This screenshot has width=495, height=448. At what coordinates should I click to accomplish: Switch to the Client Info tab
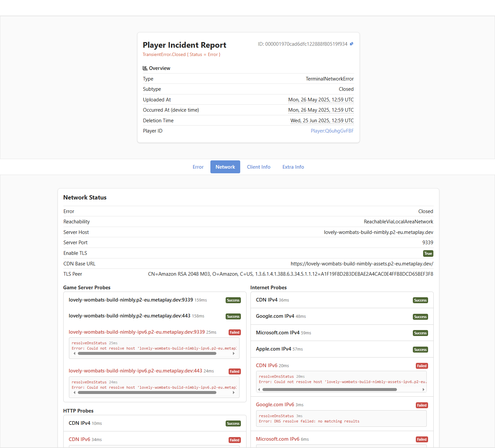click(x=258, y=167)
